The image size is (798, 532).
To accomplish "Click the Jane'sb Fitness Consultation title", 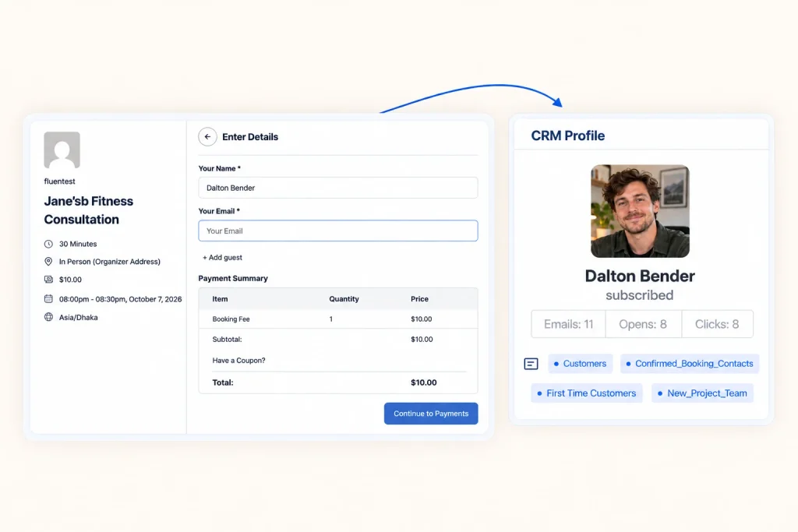I will [89, 210].
